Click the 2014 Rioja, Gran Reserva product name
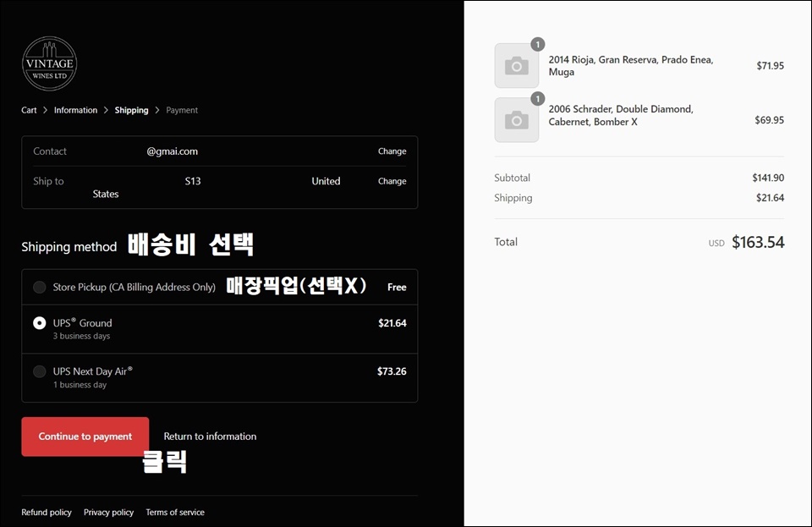Image resolution: width=812 pixels, height=527 pixels. pos(631,66)
